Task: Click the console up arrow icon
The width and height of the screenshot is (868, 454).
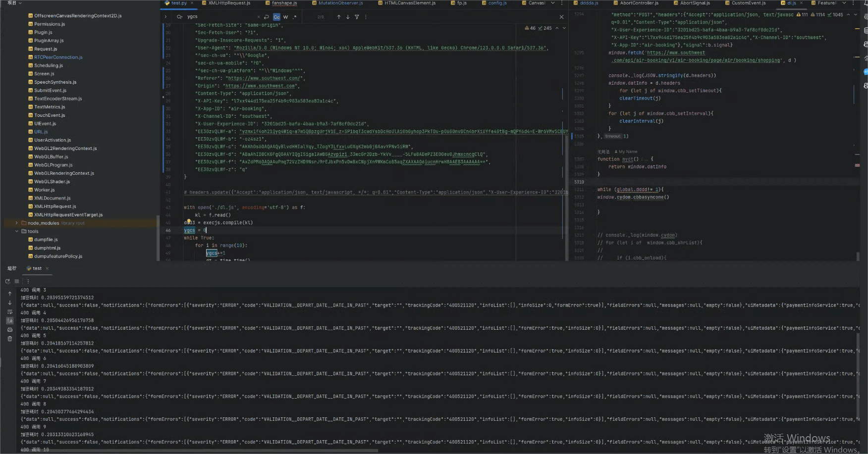Action: [x=9, y=294]
